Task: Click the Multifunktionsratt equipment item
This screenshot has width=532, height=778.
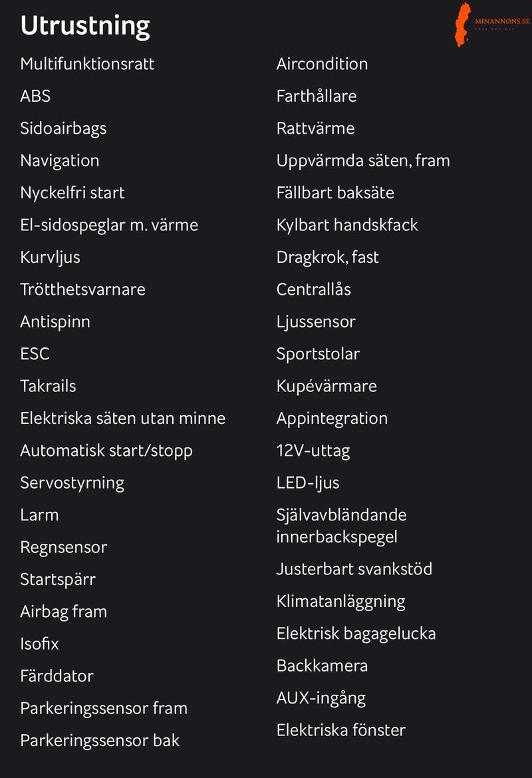Action: pos(87,63)
